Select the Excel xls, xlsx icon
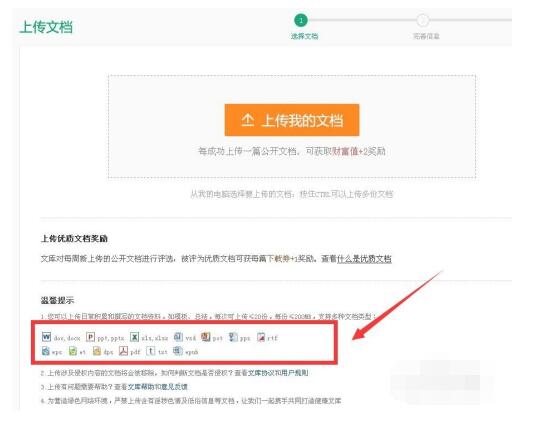 [x=134, y=337]
